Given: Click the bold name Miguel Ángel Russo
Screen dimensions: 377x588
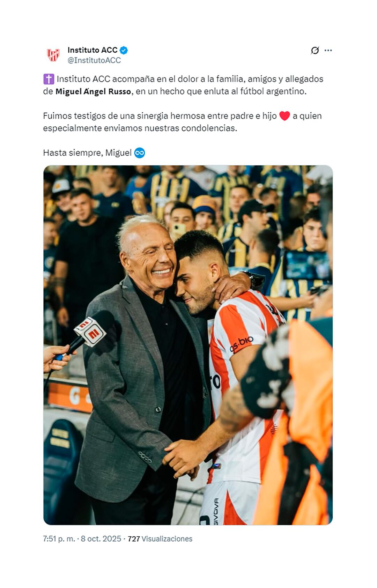Looking at the screenshot, I should 93,92.
